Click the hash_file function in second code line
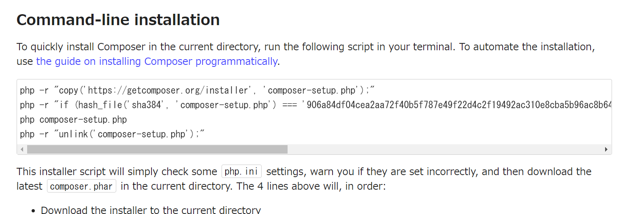The width and height of the screenshot is (644, 214). [100, 105]
